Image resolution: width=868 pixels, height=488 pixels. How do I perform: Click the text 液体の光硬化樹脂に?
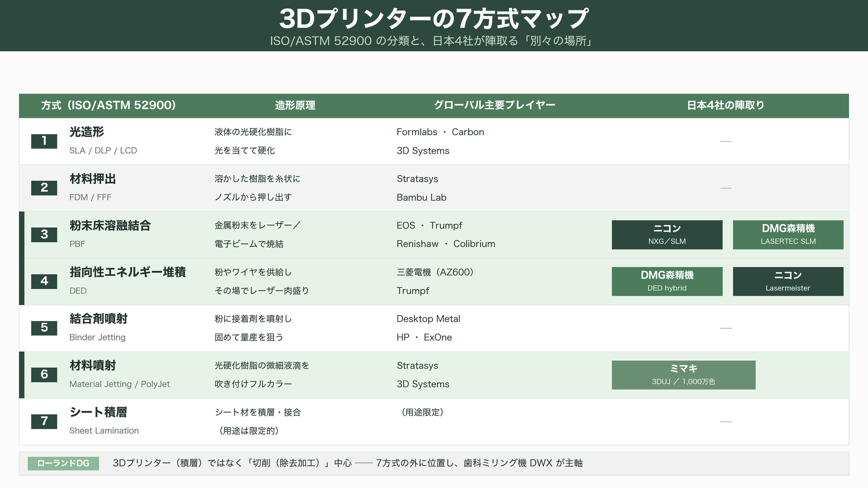(x=253, y=132)
